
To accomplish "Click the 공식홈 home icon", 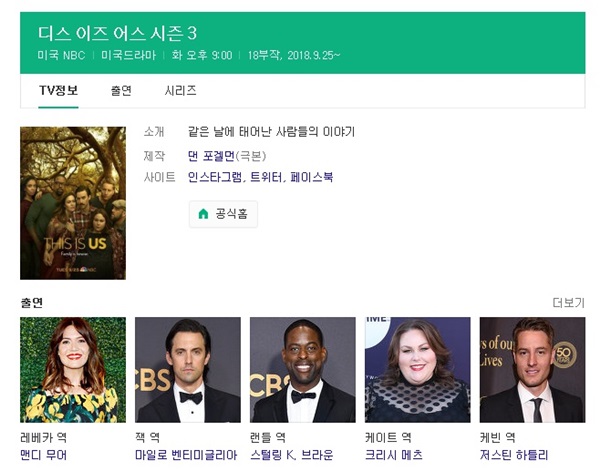I will (203, 213).
